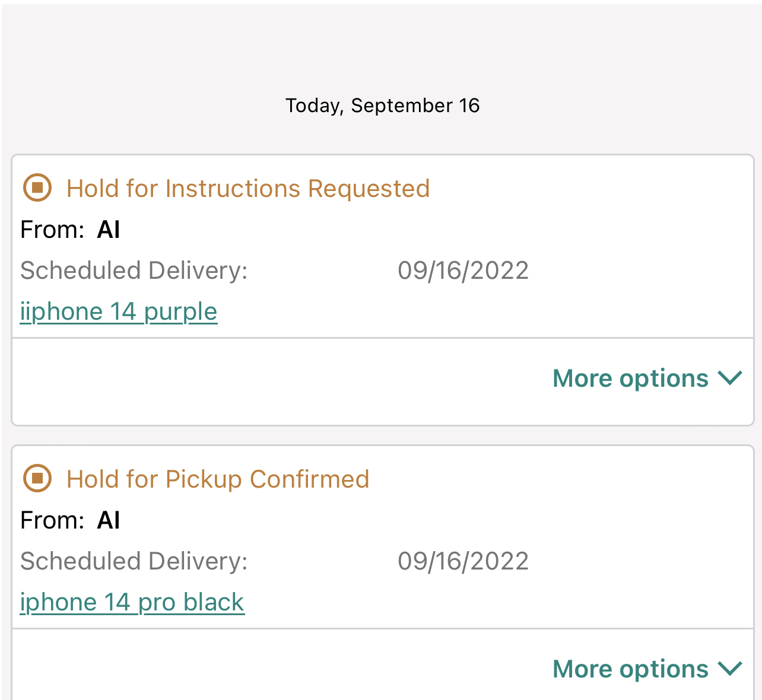Screen dimensions: 762x700
Task: Click sender AI in the Pickup Confirmed card
Action: coord(109,521)
